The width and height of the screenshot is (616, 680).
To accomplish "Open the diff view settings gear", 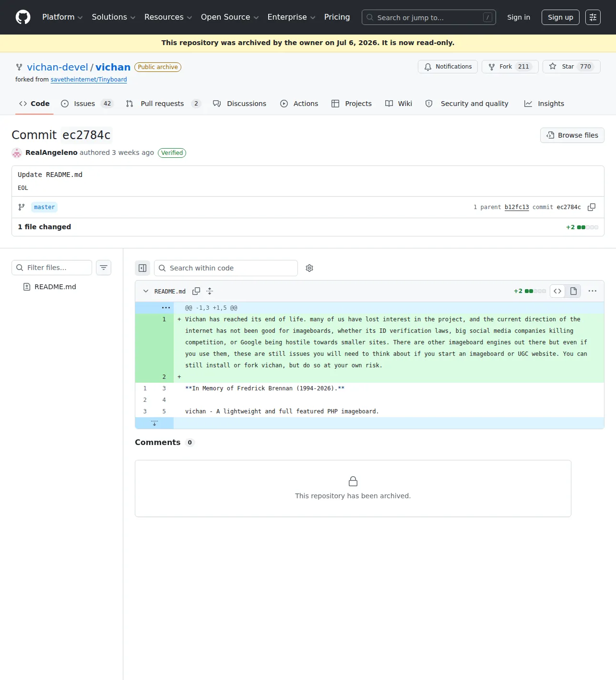I will [309, 268].
